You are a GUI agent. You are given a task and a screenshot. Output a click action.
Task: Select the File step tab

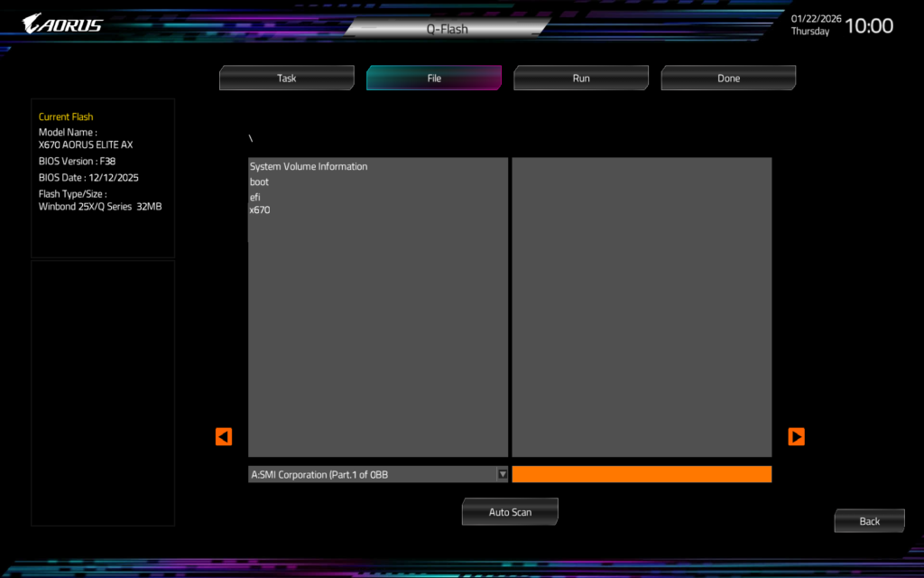pyautogui.click(x=434, y=79)
